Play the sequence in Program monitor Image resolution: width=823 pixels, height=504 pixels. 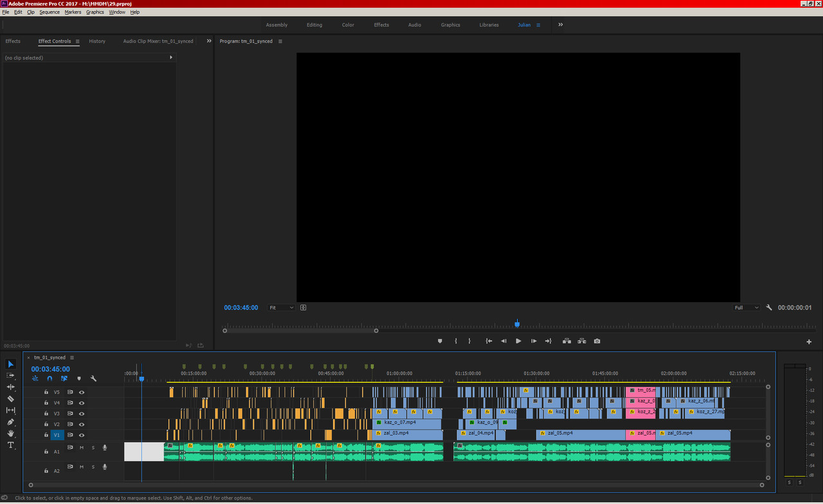(518, 341)
